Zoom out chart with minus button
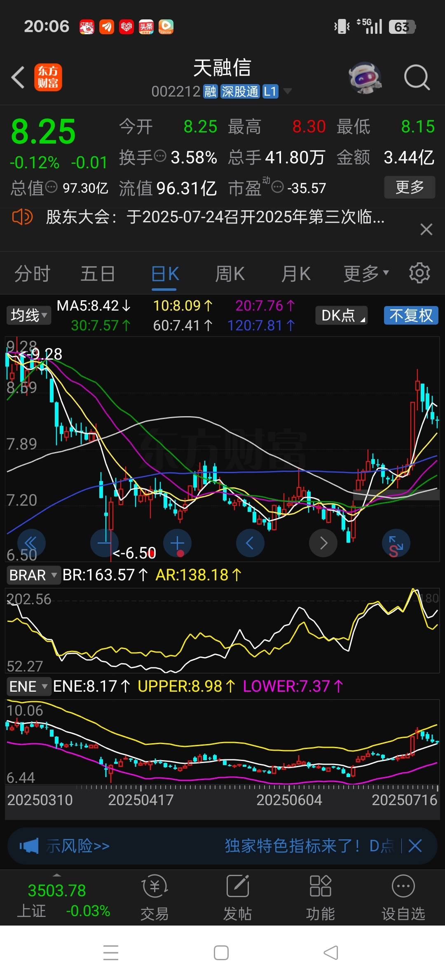The width and height of the screenshot is (445, 980). 104,543
